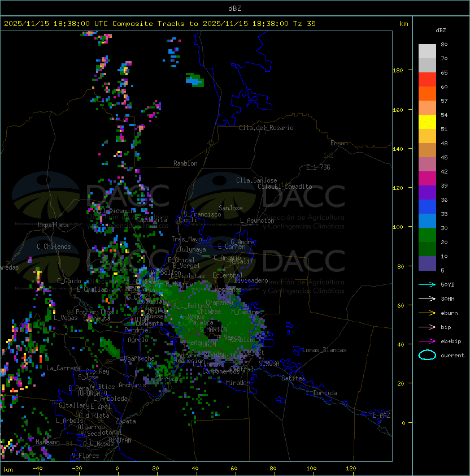Click the 'L_Dormida' map label
This screenshot has height=476, width=470.
[321, 393]
